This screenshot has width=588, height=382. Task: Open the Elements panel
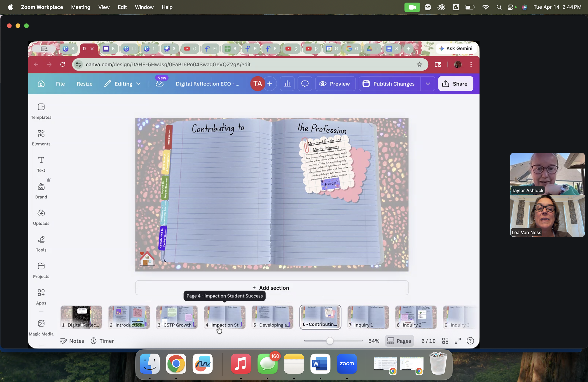tap(41, 137)
